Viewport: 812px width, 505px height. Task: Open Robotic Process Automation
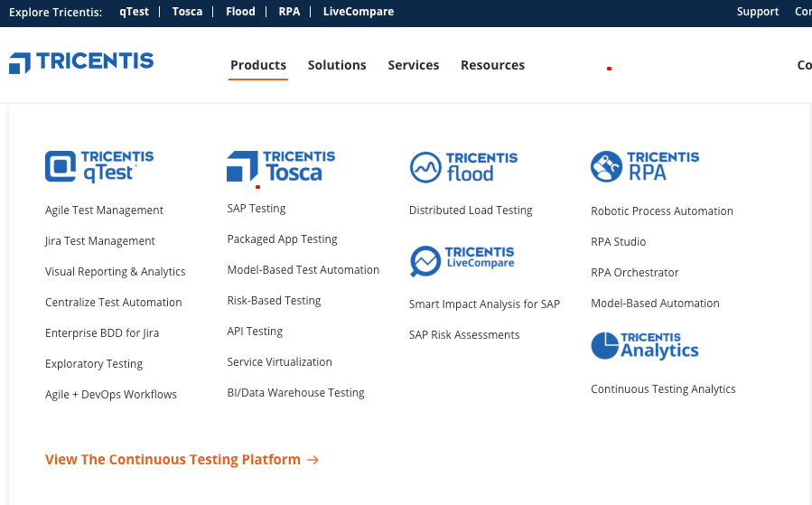662,211
